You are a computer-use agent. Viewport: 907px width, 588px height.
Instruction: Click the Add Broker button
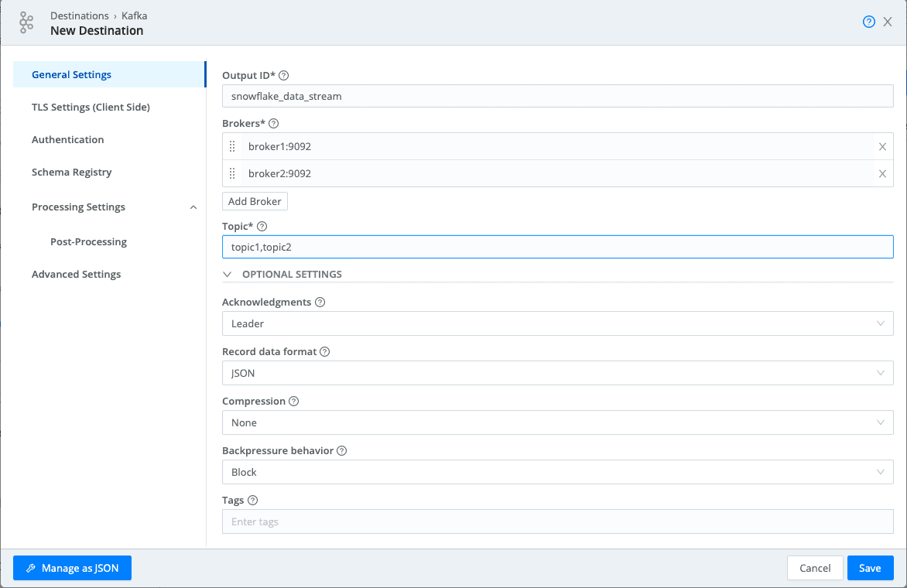pyautogui.click(x=255, y=201)
